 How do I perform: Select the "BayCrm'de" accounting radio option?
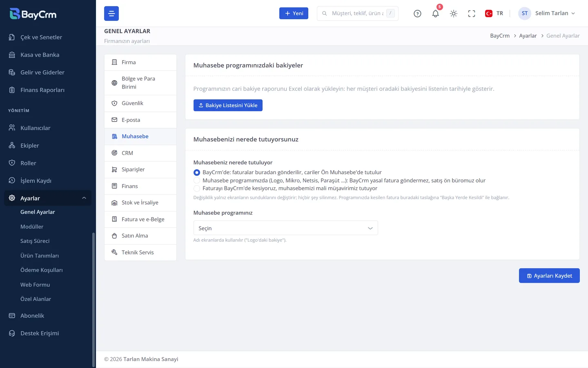[x=197, y=173]
